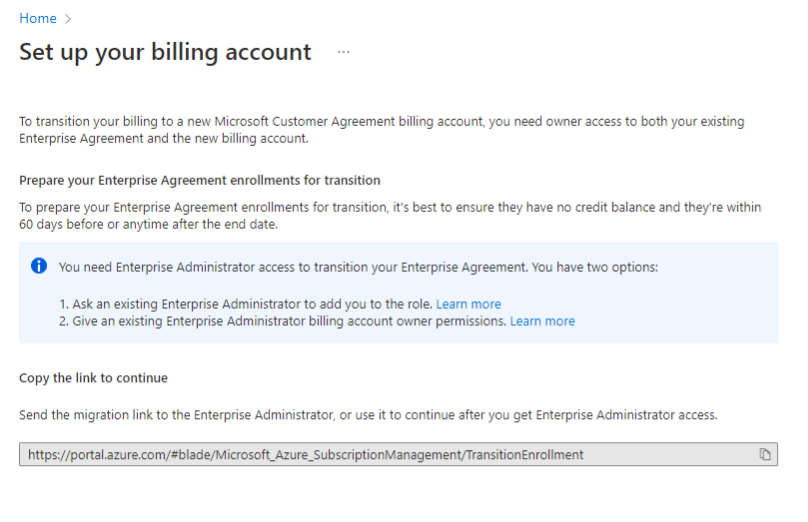The image size is (808, 522).
Task: Click 'Prepare your Enterprise Agreement enrollments' heading
Action: pyautogui.click(x=199, y=180)
